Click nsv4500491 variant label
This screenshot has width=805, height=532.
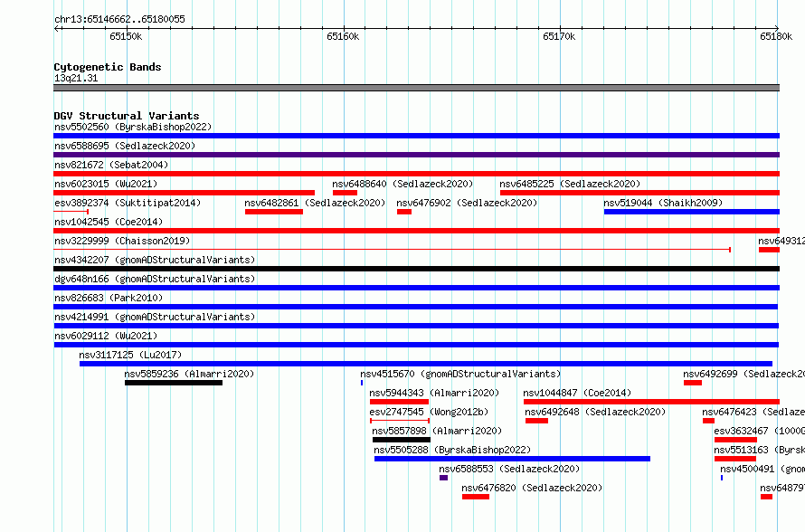pyautogui.click(x=762, y=469)
